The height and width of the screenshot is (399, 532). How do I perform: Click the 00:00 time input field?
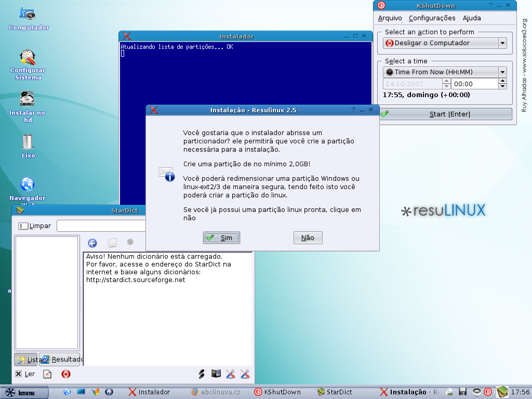[x=475, y=84]
